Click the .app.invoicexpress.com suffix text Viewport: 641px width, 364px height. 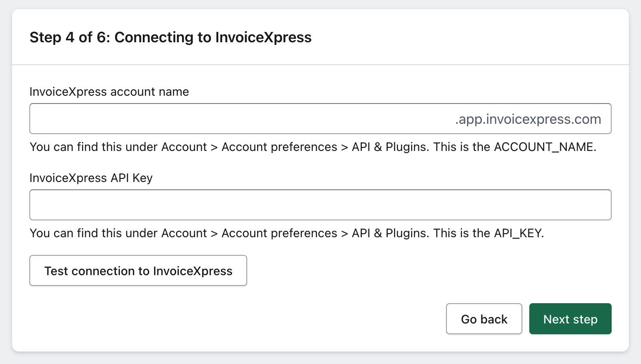click(528, 119)
